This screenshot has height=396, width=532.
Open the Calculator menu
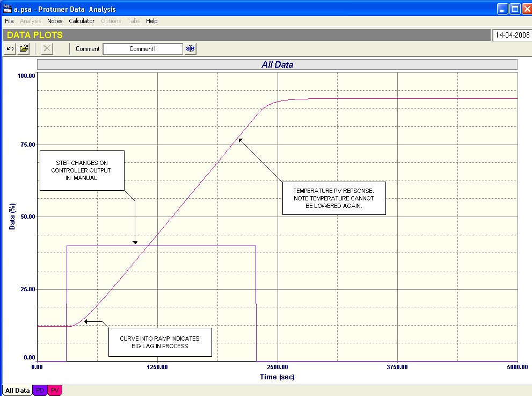pyautogui.click(x=82, y=21)
